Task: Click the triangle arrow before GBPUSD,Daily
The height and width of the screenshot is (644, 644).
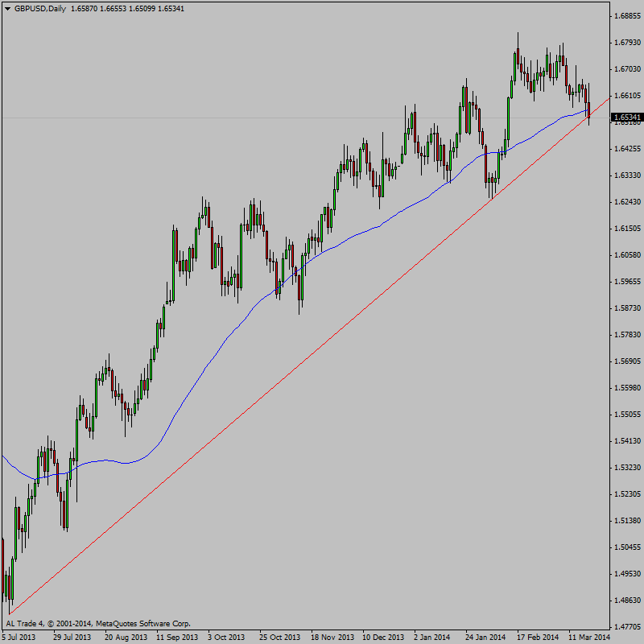Action: click(x=7, y=7)
